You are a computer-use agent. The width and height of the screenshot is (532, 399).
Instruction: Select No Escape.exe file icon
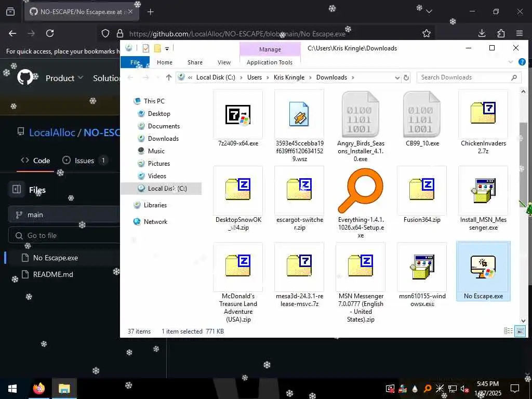pos(483,267)
